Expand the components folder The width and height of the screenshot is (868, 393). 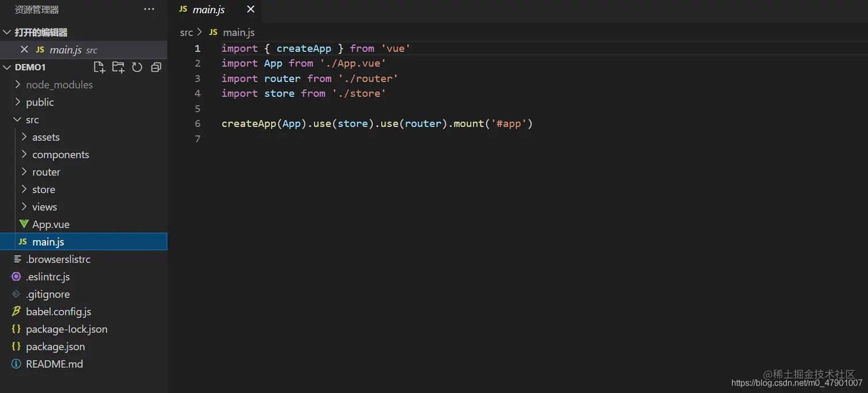(x=24, y=154)
